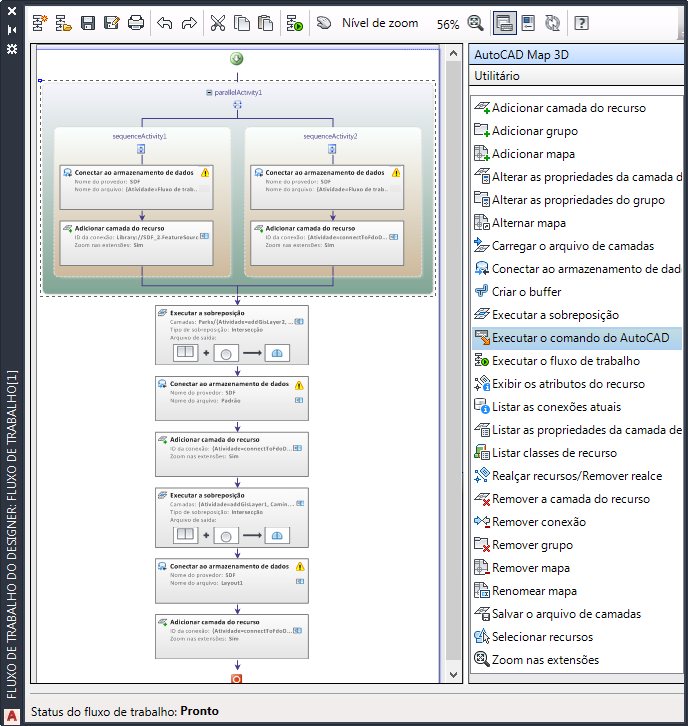Pick Alternar mapa from the activity list
688x726 pixels.
click(x=577, y=223)
